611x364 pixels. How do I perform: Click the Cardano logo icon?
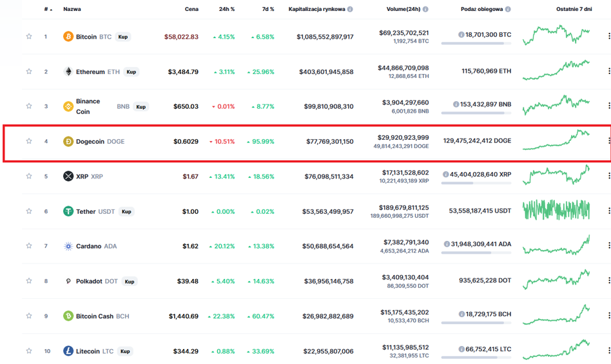[68, 246]
